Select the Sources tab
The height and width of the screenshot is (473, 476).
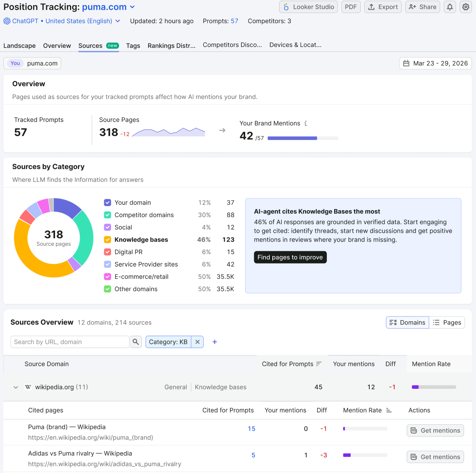click(x=98, y=46)
